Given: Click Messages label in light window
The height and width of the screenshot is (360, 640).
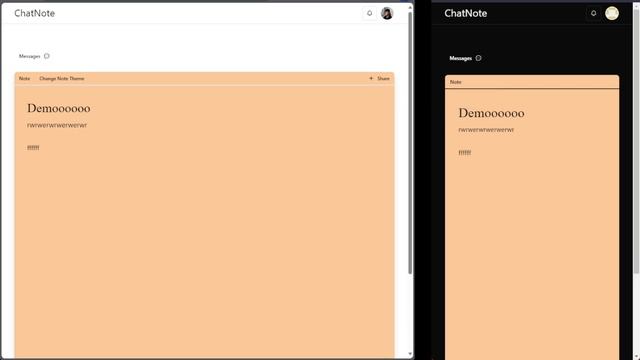Looking at the screenshot, I should pos(29,56).
